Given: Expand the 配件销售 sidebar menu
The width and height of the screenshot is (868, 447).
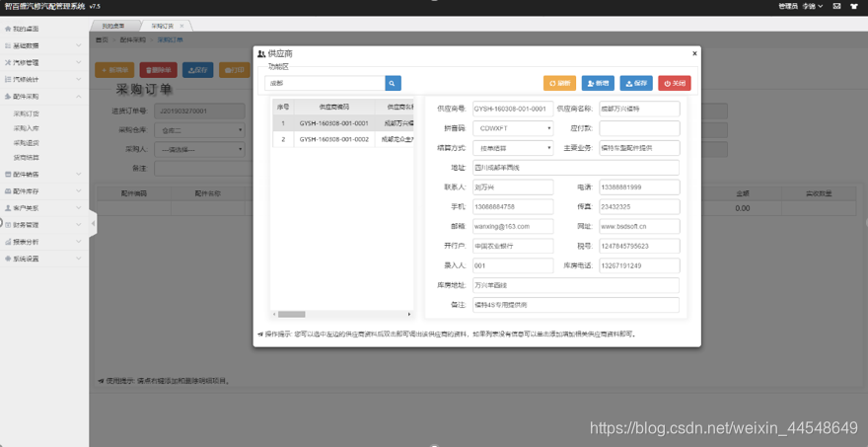Looking at the screenshot, I should pyautogui.click(x=44, y=175).
